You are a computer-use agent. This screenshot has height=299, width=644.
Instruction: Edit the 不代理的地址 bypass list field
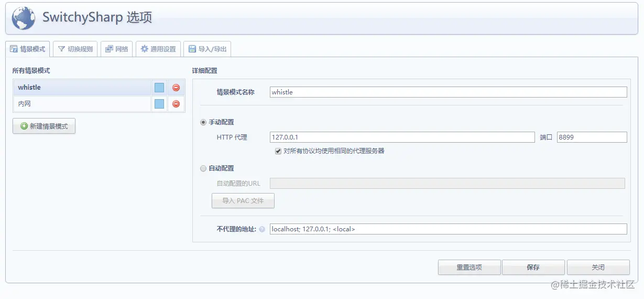point(448,229)
